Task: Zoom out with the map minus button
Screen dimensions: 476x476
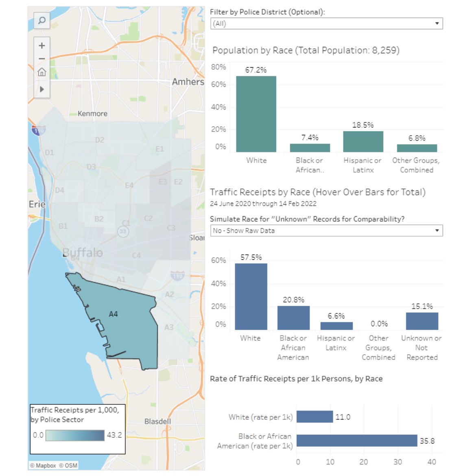Action: click(42, 59)
